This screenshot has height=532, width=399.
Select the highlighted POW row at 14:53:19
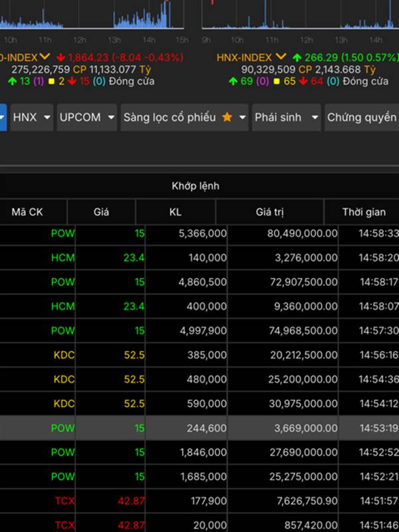point(199,428)
